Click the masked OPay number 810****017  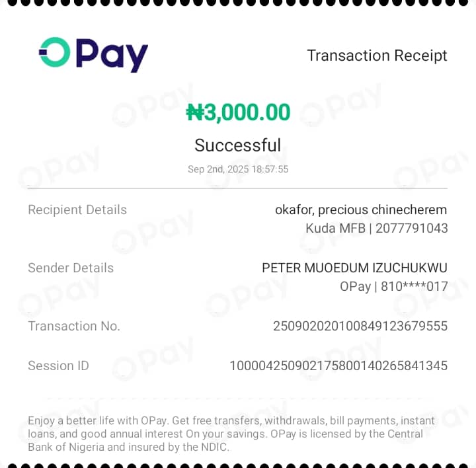tap(414, 286)
